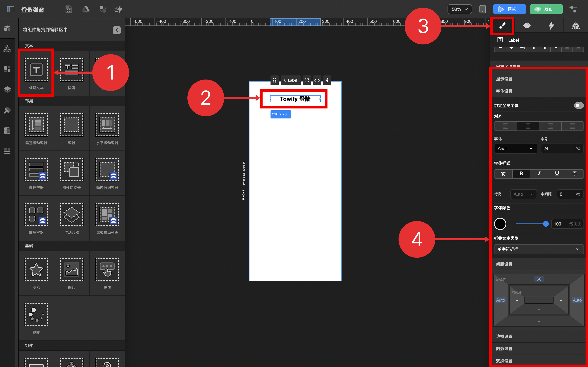Select the carousel component icon

[x=36, y=314]
